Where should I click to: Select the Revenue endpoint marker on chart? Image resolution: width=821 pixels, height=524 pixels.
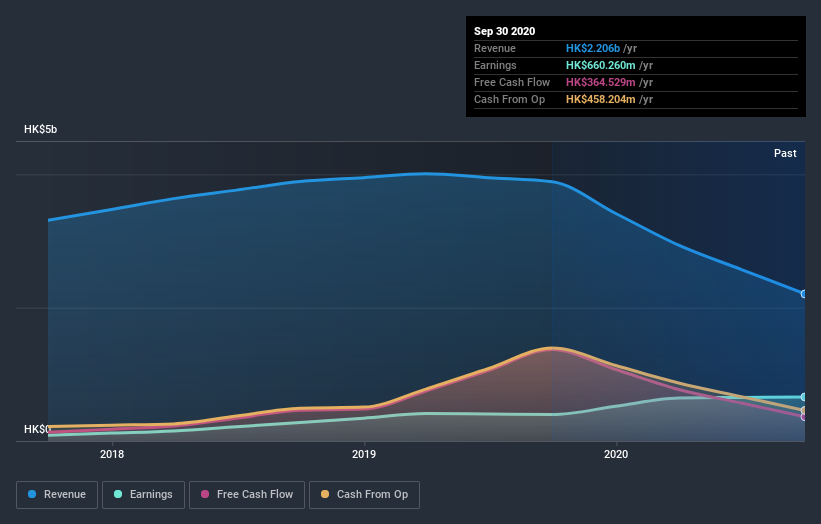804,294
